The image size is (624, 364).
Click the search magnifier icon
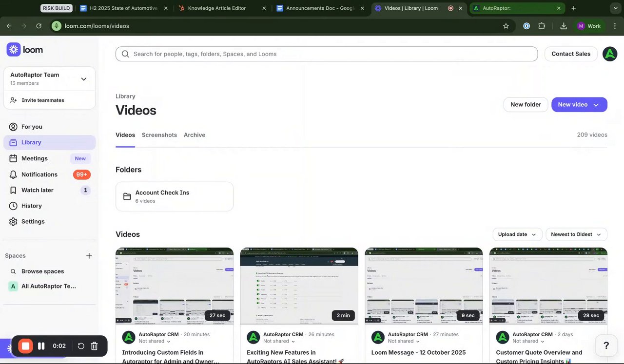coord(125,54)
